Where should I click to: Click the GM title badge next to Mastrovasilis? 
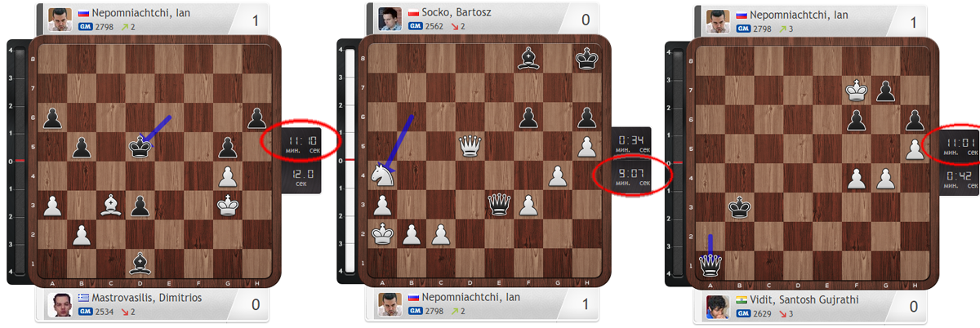85,311
